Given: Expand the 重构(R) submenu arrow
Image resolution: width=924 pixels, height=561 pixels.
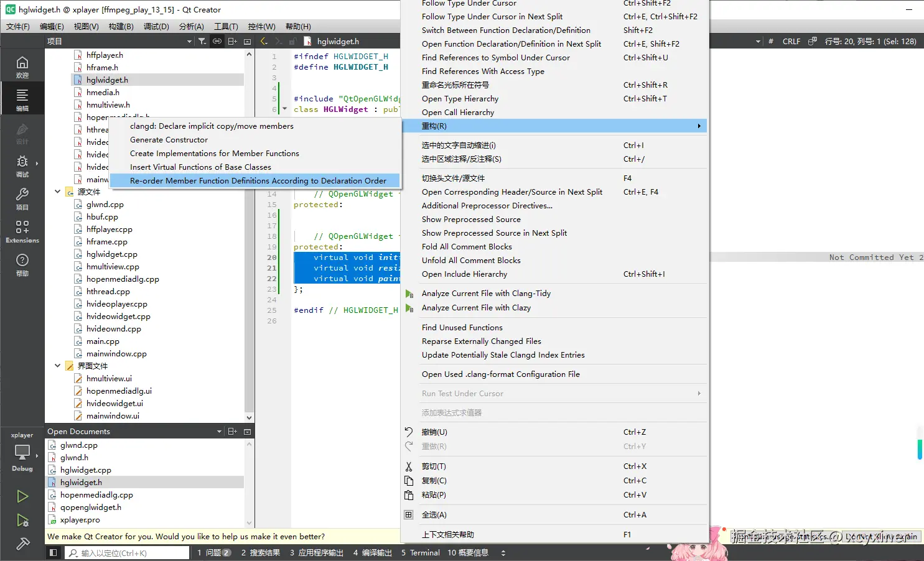Looking at the screenshot, I should click(699, 126).
